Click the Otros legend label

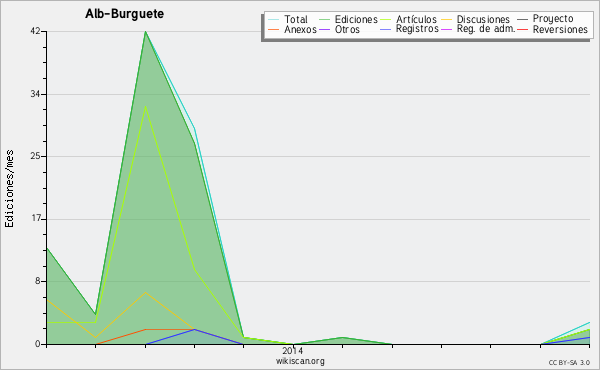(347, 29)
